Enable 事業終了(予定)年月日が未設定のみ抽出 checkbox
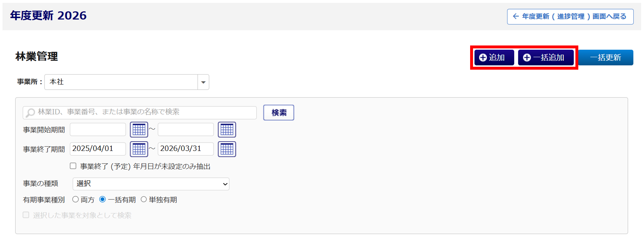 click(73, 166)
